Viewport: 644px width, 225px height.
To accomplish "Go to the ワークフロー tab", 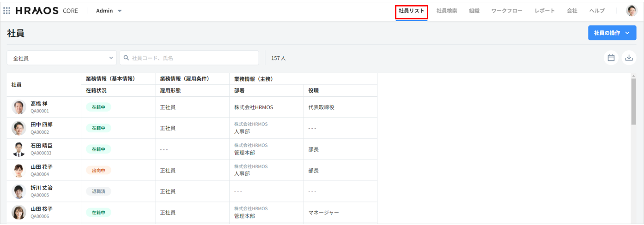I will click(507, 11).
